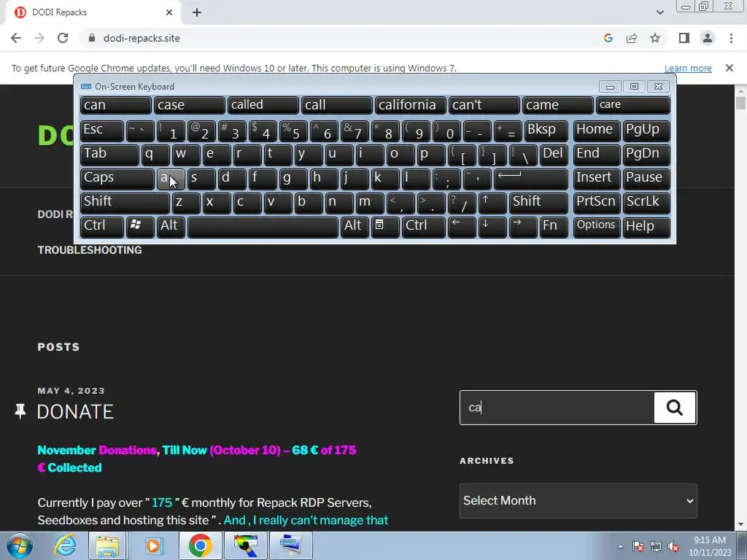The width and height of the screenshot is (747, 560).
Task: Click the muted volume tray icon
Action: (x=673, y=546)
